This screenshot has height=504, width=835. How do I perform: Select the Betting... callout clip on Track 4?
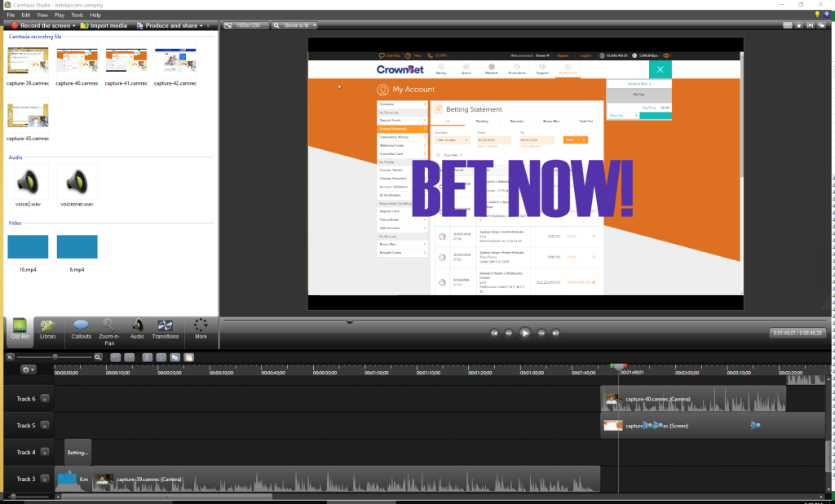click(77, 453)
